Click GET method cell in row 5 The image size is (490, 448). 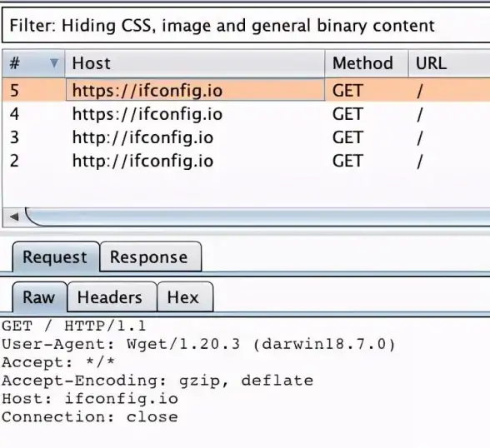click(347, 91)
